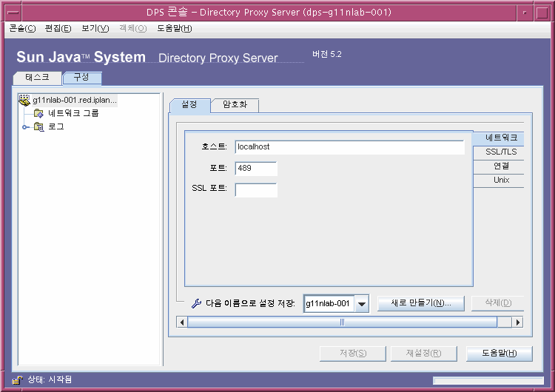Viewport: 555px width, 392px height.
Task: Click the maximize button in the title bar
Action: click(x=542, y=13)
